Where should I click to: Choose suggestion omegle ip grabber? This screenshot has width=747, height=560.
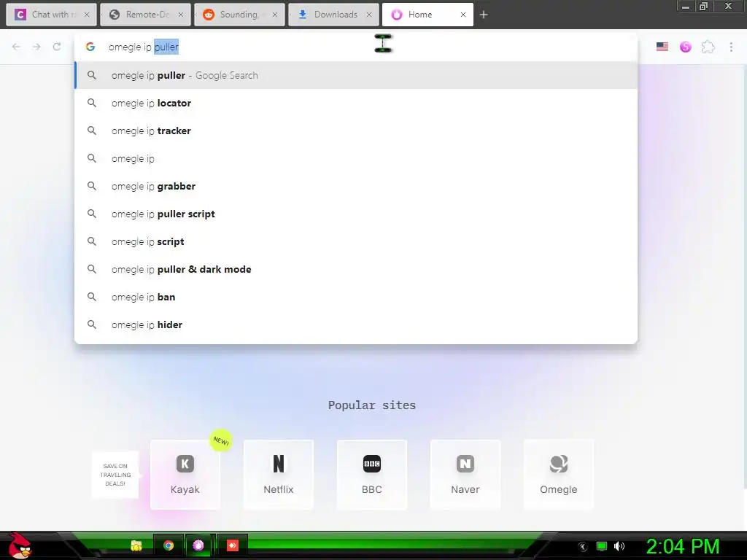(356, 186)
